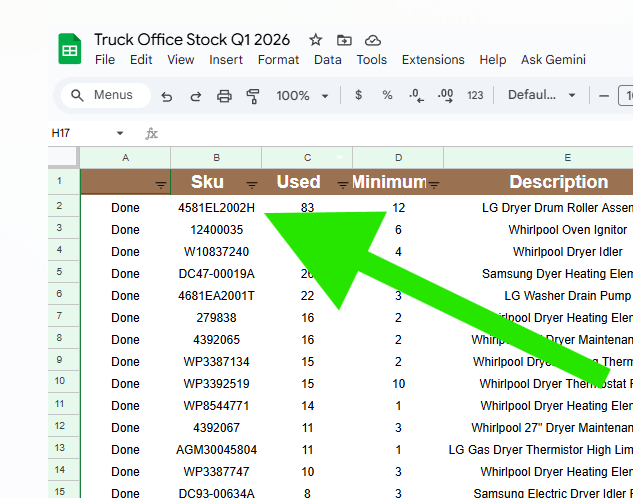Click the Redo arrow icon
Viewport: 633px width, 498px height.
click(196, 96)
